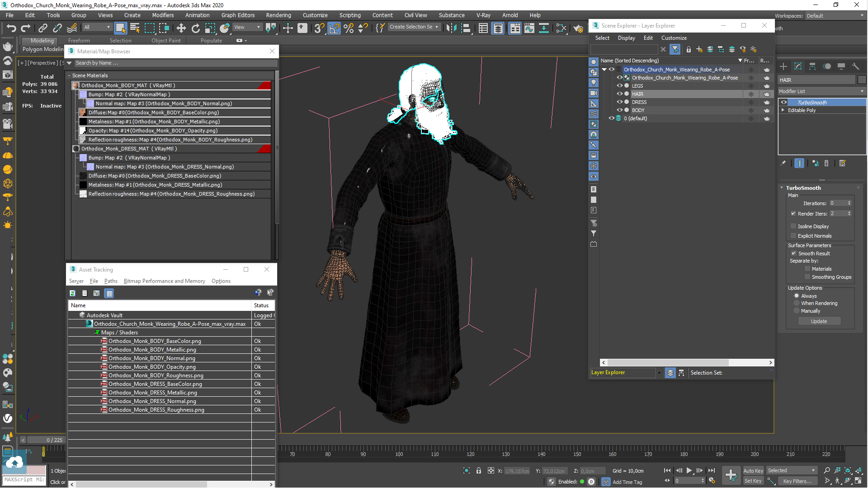Image resolution: width=868 pixels, height=488 pixels.
Task: Click Configure Modifier Sets icon
Action: click(843, 164)
